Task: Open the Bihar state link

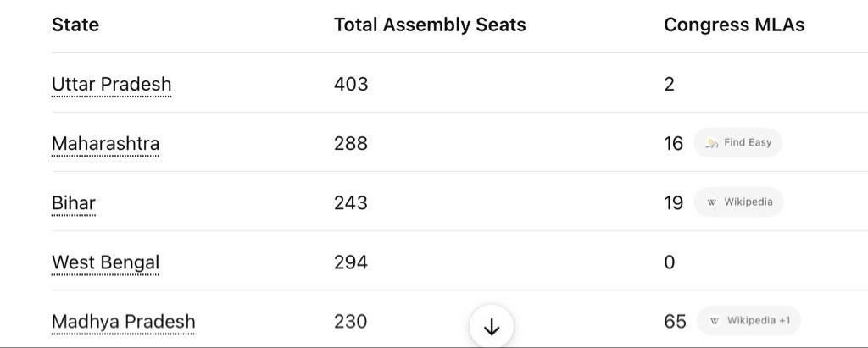Action: [x=74, y=202]
